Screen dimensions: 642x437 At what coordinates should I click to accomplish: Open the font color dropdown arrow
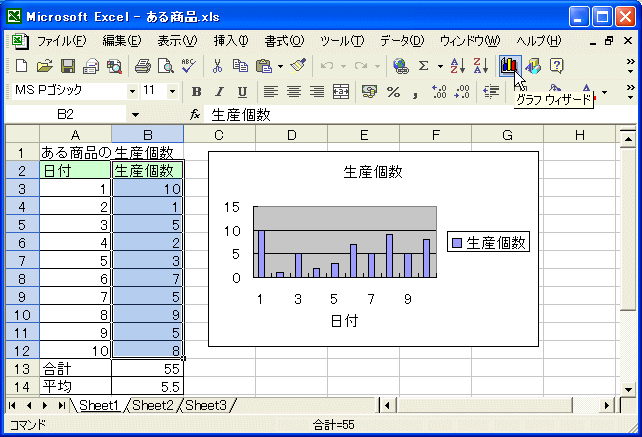pyautogui.click(x=604, y=92)
